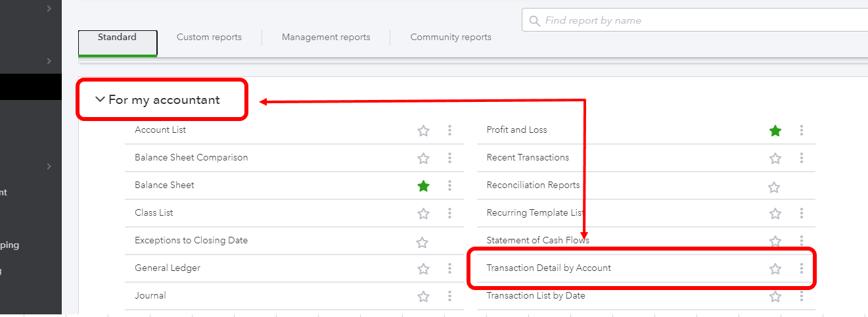Image resolution: width=868 pixels, height=317 pixels.
Task: Collapse the For my accountant section
Action: 100,100
